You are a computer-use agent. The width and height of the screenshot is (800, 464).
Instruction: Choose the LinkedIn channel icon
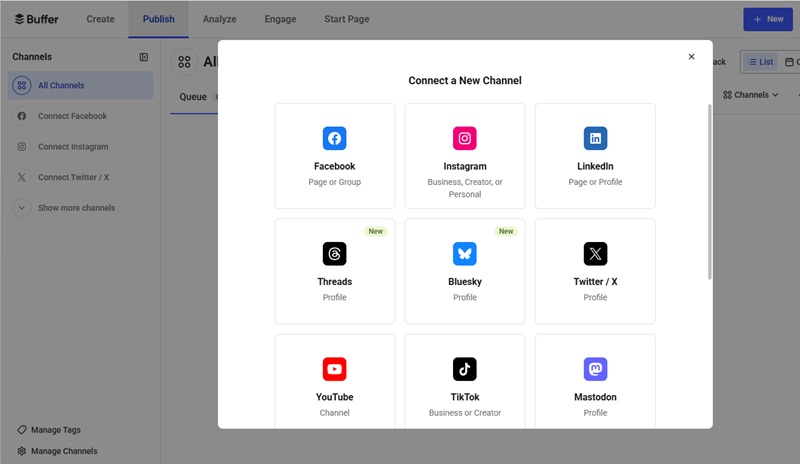[595, 138]
